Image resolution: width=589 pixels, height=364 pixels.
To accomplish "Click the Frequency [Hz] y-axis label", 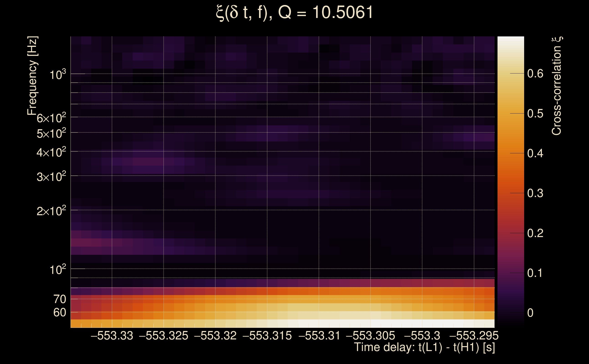I will pyautogui.click(x=32, y=76).
